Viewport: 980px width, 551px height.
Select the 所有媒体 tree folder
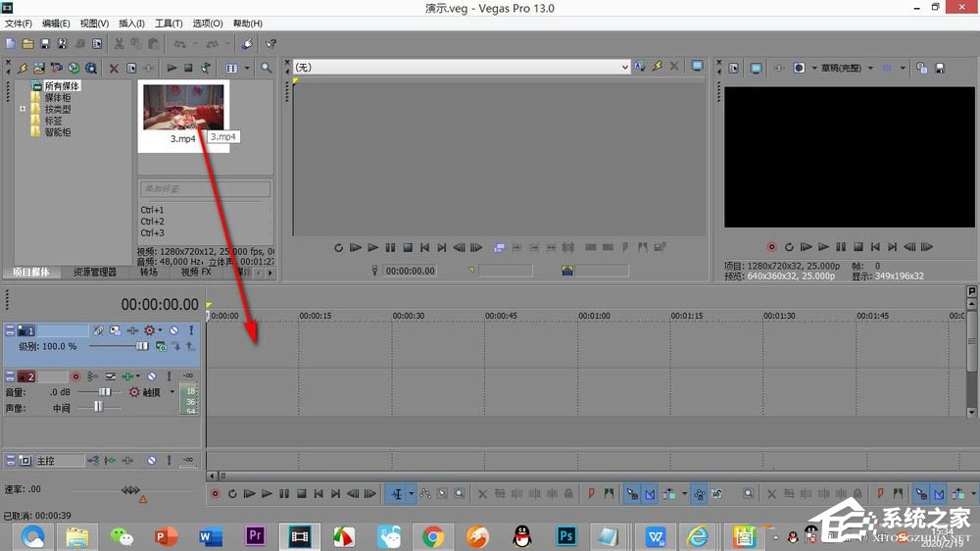coord(61,85)
